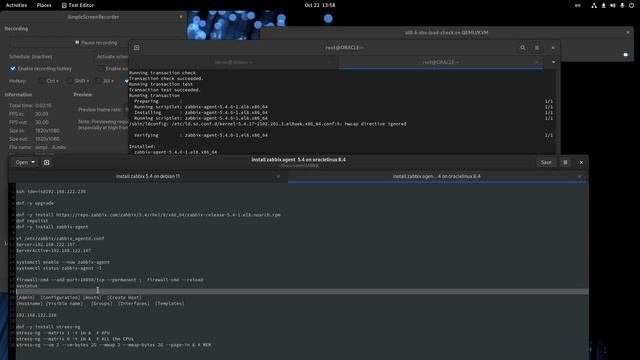640x360 pixels.
Task: Open the terminal tab list dropdown arrow
Action: pos(553,62)
